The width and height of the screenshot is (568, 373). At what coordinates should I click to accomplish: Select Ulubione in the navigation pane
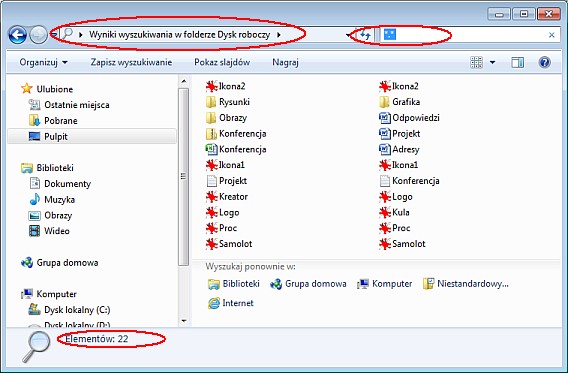pyautogui.click(x=47, y=89)
